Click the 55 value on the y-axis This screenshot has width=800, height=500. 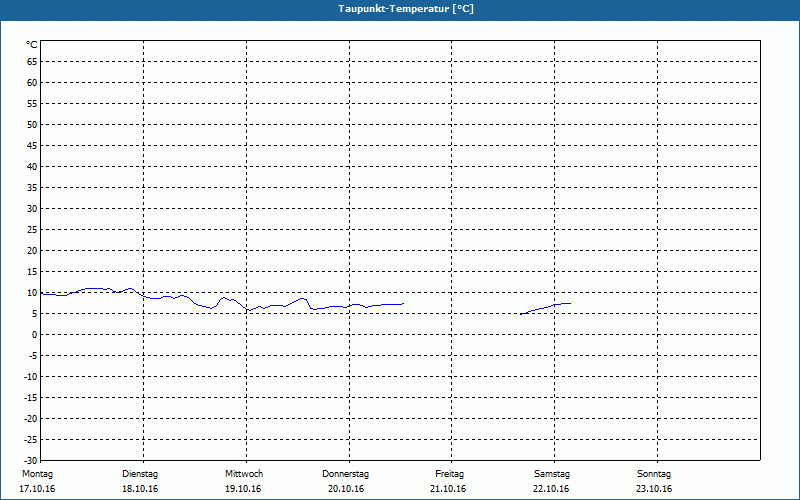[32, 104]
